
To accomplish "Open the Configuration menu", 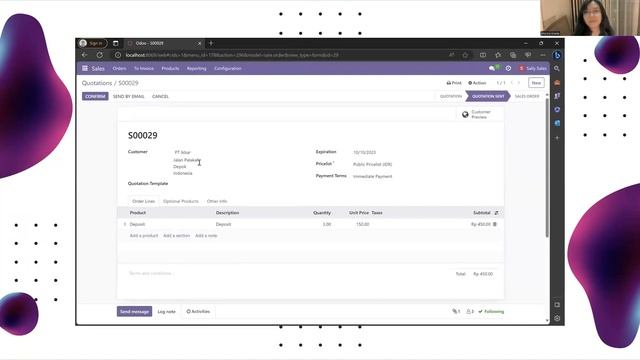I will point(228,69).
